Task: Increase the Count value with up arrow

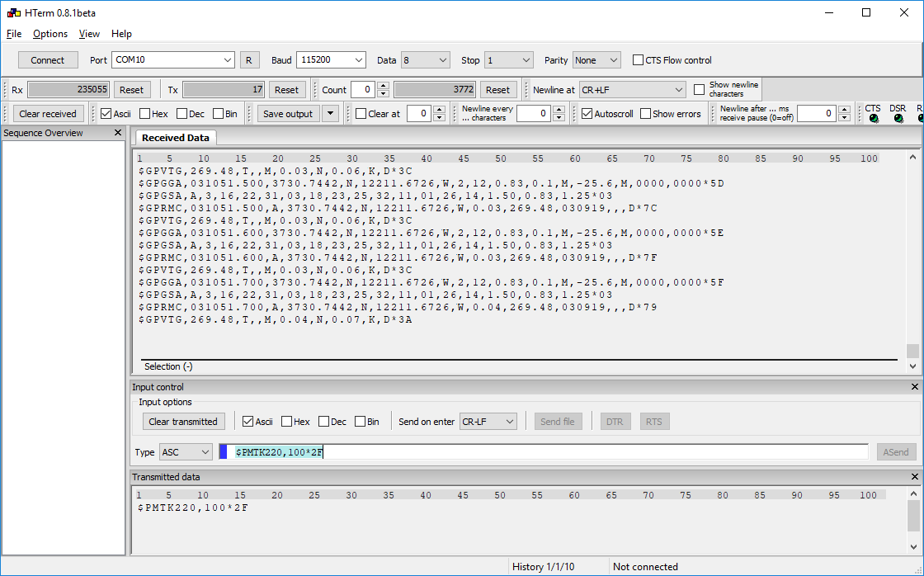Action: 383,86
